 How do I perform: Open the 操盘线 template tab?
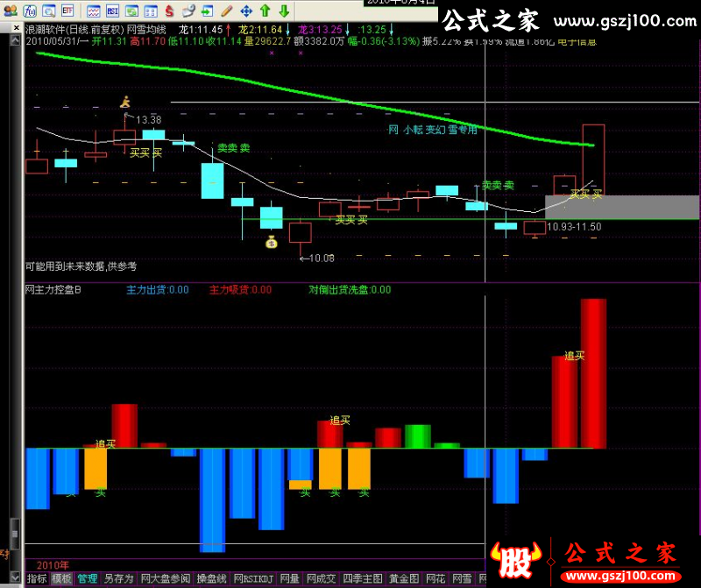tap(211, 578)
